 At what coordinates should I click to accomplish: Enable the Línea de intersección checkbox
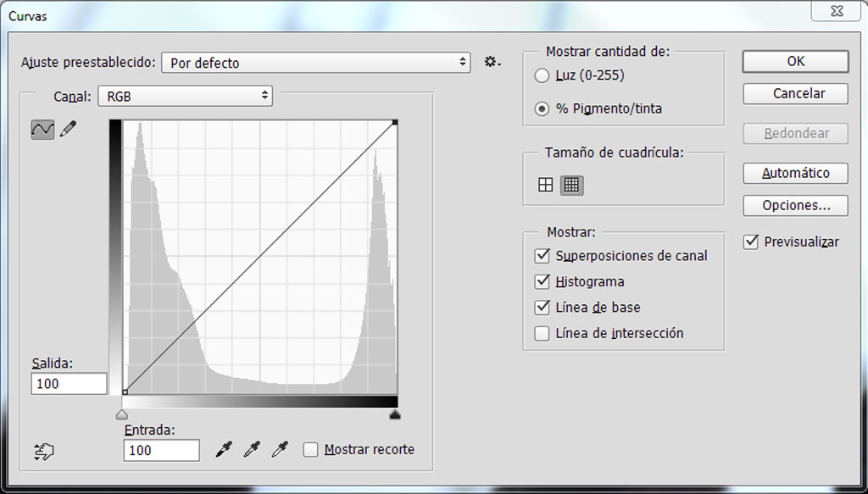click(542, 333)
